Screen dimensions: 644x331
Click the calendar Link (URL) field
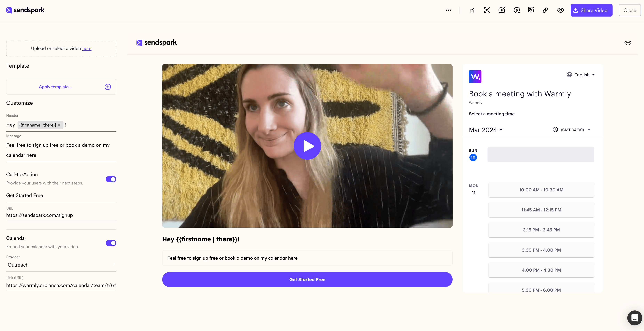click(x=61, y=285)
